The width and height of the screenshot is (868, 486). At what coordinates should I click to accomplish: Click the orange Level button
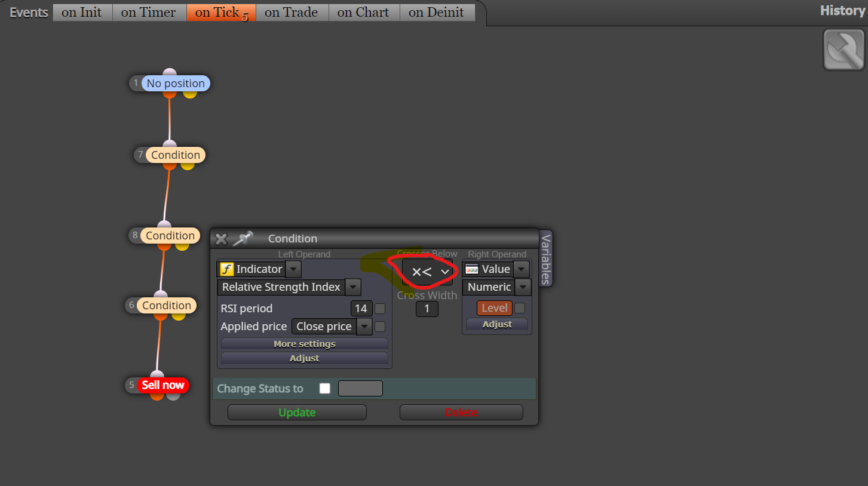pos(495,308)
